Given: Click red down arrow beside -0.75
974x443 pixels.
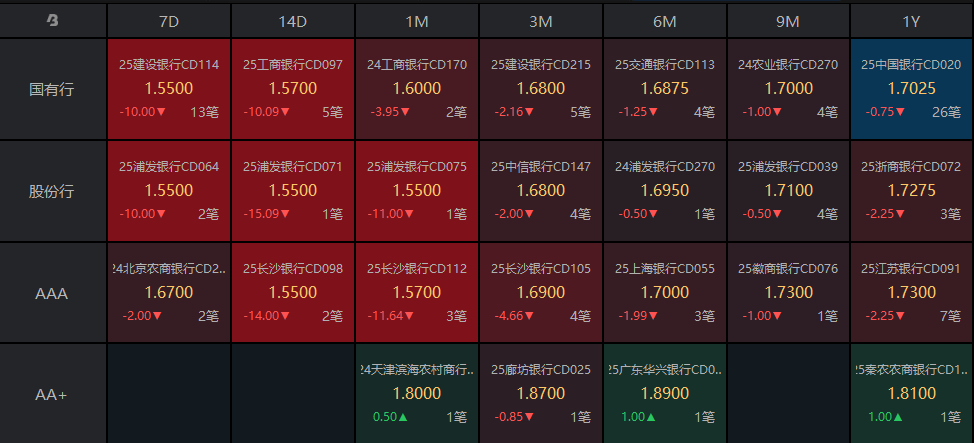Looking at the screenshot, I should [905, 111].
